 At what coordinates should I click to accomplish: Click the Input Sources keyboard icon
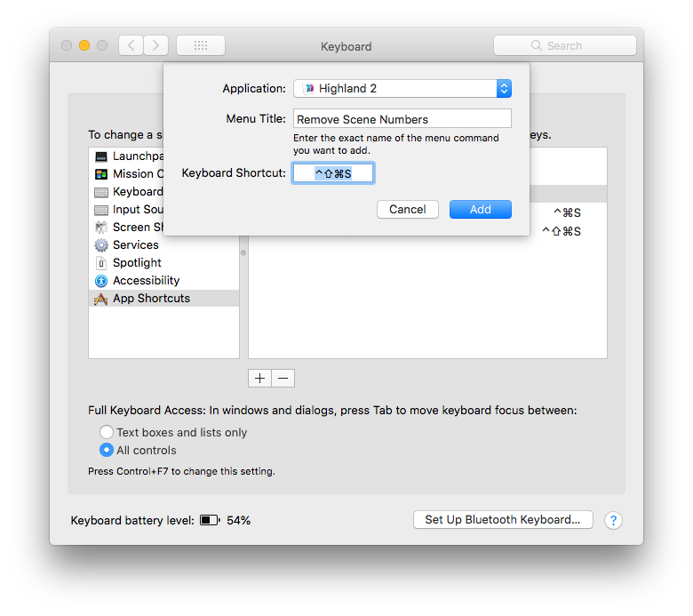point(101,210)
